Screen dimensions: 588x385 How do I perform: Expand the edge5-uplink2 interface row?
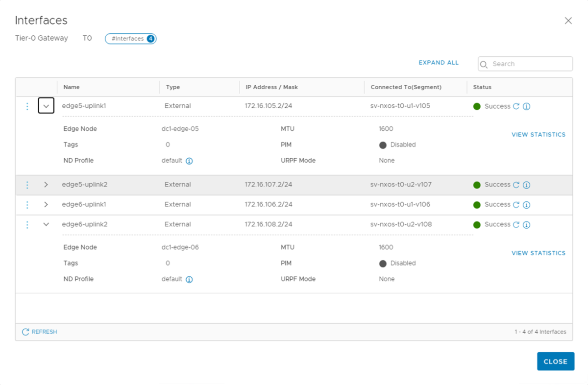(x=46, y=185)
